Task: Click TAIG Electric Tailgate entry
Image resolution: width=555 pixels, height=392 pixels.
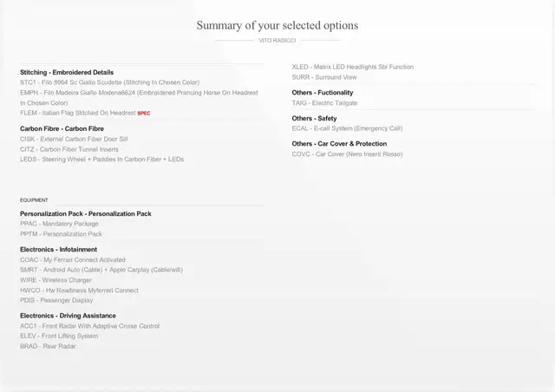Action: pos(324,103)
